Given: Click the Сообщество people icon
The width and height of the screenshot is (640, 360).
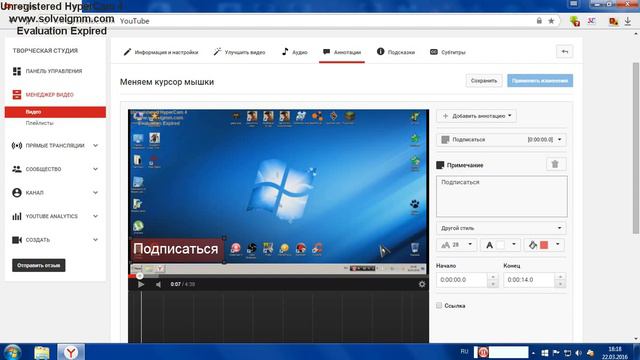Looking at the screenshot, I should tap(17, 169).
